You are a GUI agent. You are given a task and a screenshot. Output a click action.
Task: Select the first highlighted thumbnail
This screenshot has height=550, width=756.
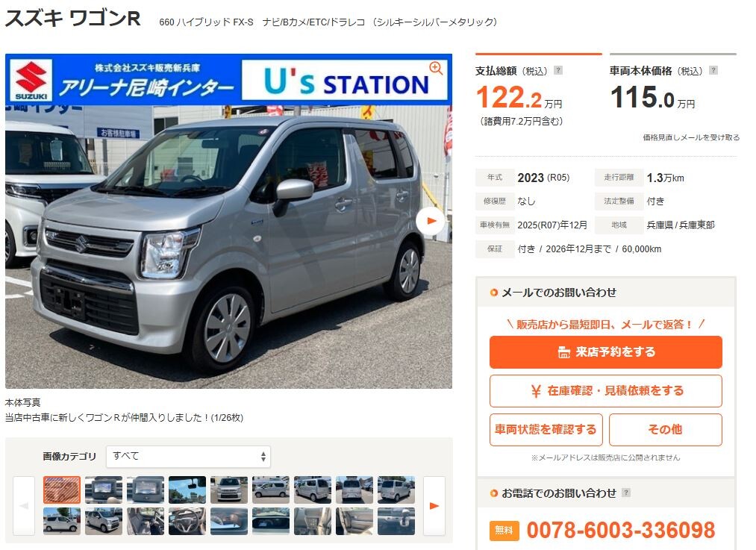click(x=62, y=490)
